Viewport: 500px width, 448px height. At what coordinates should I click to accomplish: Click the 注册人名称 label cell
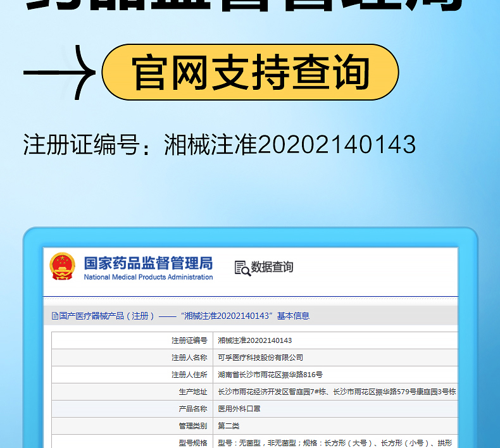pyautogui.click(x=132, y=358)
